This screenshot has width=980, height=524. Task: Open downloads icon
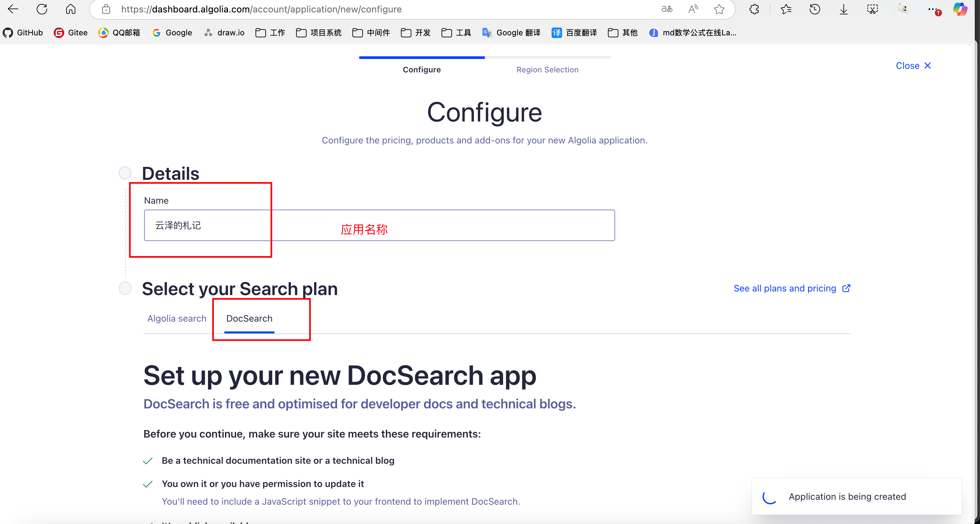(844, 9)
